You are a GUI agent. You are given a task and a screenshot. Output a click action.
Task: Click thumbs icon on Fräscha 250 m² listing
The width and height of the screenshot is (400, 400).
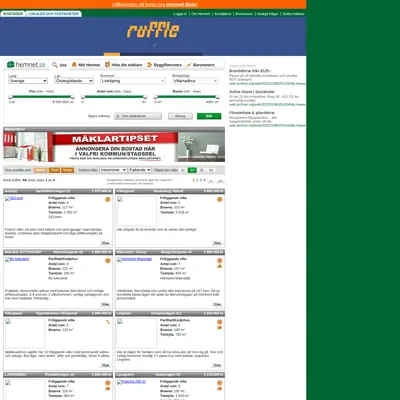click(x=219, y=388)
